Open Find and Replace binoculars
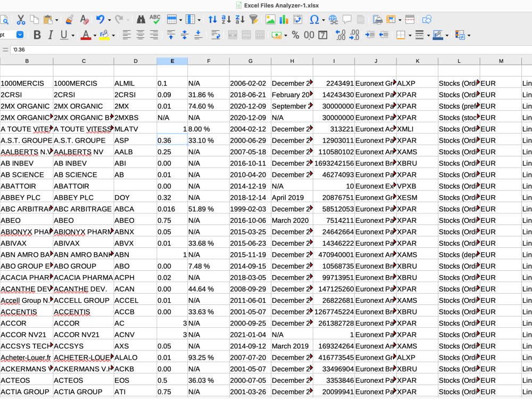The height and width of the screenshot is (399, 532). point(141,20)
